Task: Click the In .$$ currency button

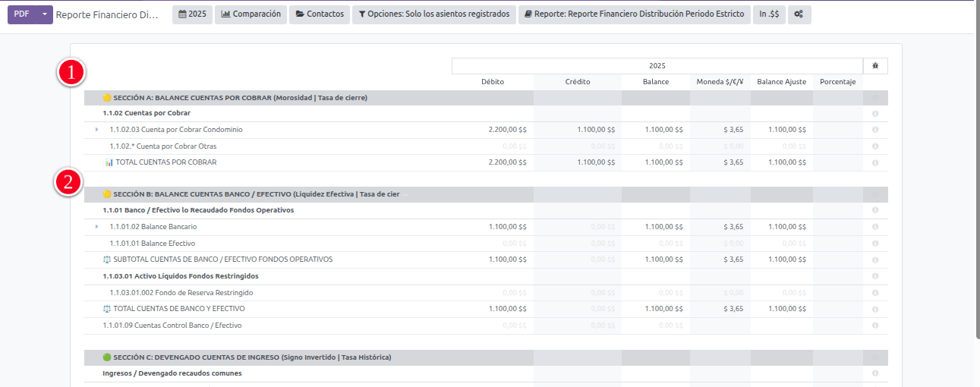Action: pyautogui.click(x=769, y=14)
